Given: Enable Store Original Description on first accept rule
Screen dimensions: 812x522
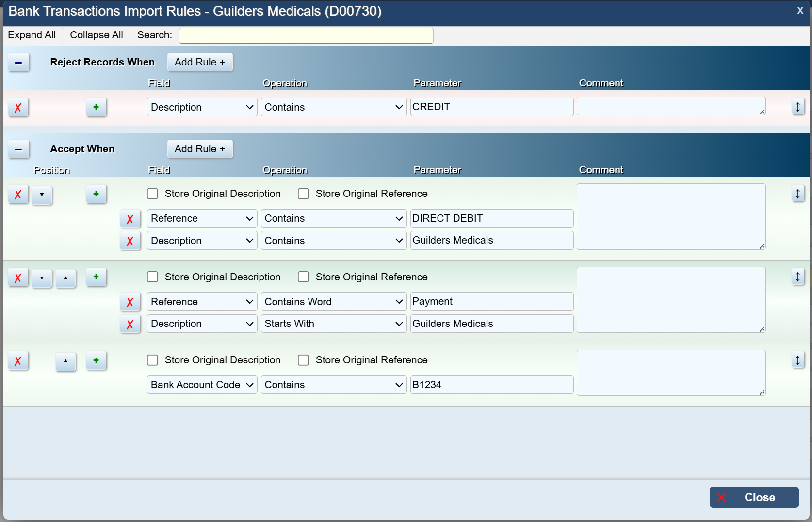Looking at the screenshot, I should [x=153, y=194].
